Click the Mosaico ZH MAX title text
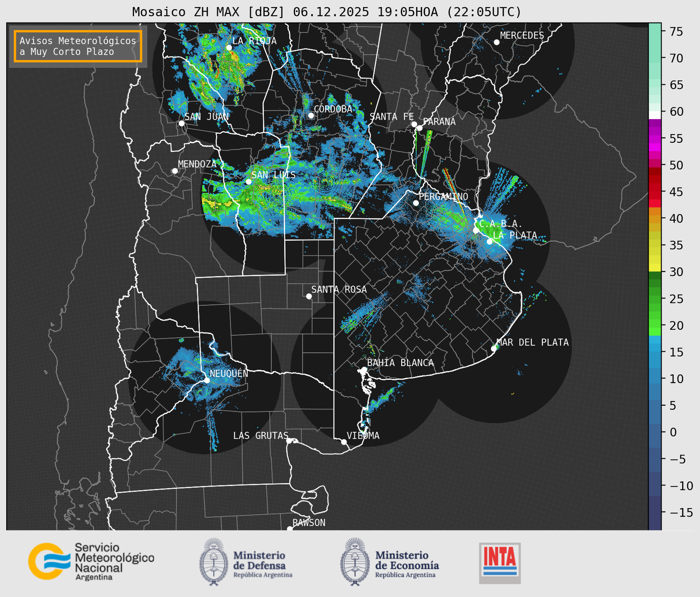Viewport: 700px width, 597px height. [x=327, y=12]
